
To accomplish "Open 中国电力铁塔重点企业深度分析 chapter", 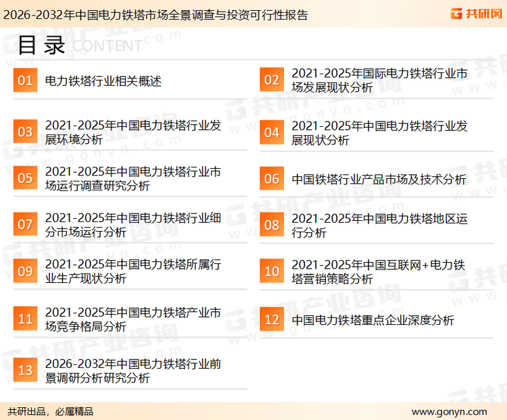I will (x=372, y=319).
